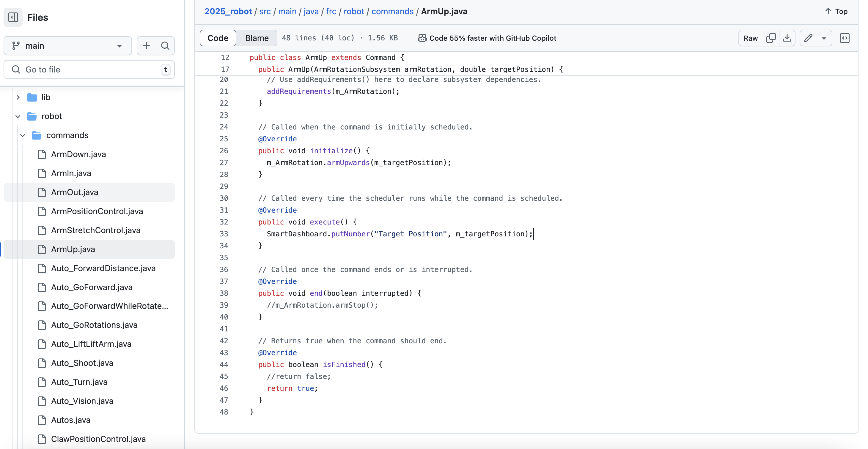The image size is (868, 449).
Task: Click the plus add file button
Action: click(146, 46)
